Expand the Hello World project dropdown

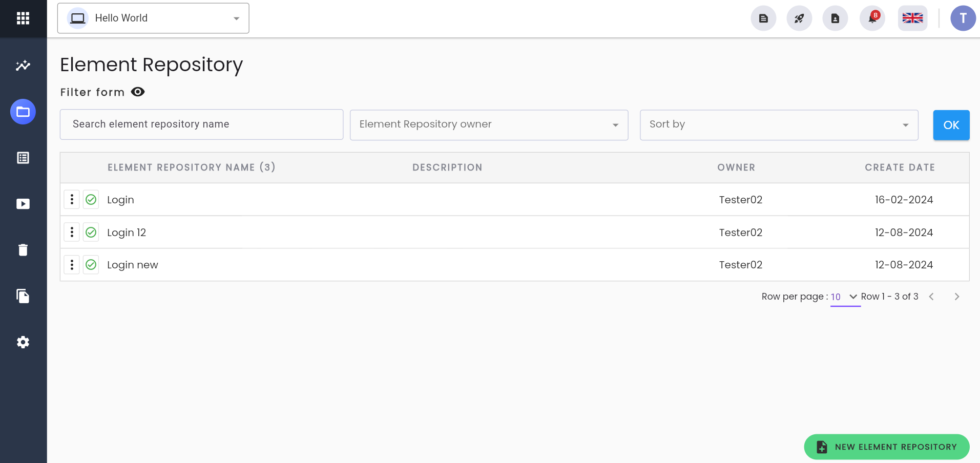click(x=153, y=18)
